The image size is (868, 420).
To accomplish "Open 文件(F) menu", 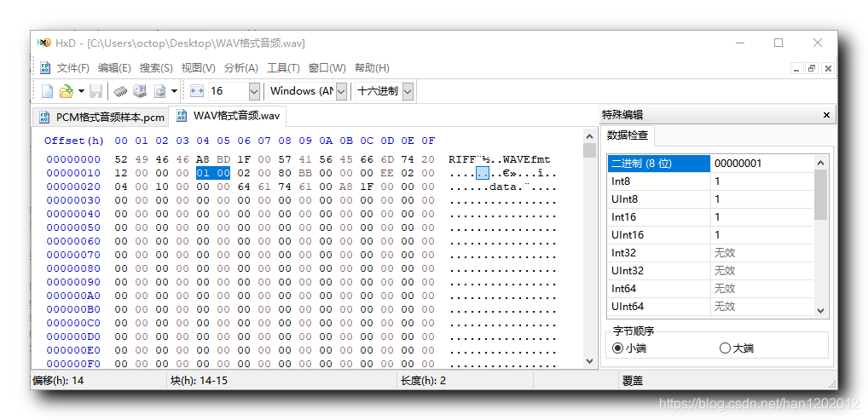I will (x=73, y=68).
